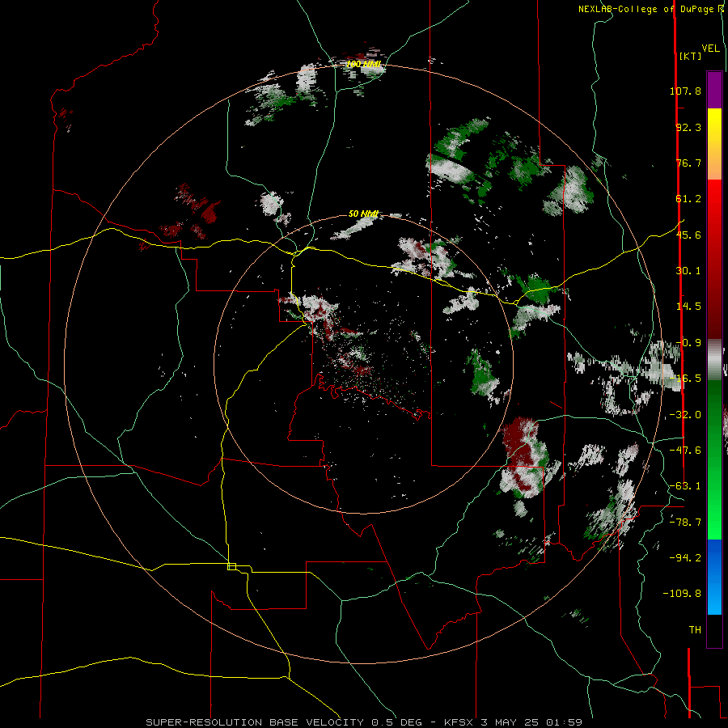
Task: Click the -94.2 velocity scale label
Action: point(685,557)
